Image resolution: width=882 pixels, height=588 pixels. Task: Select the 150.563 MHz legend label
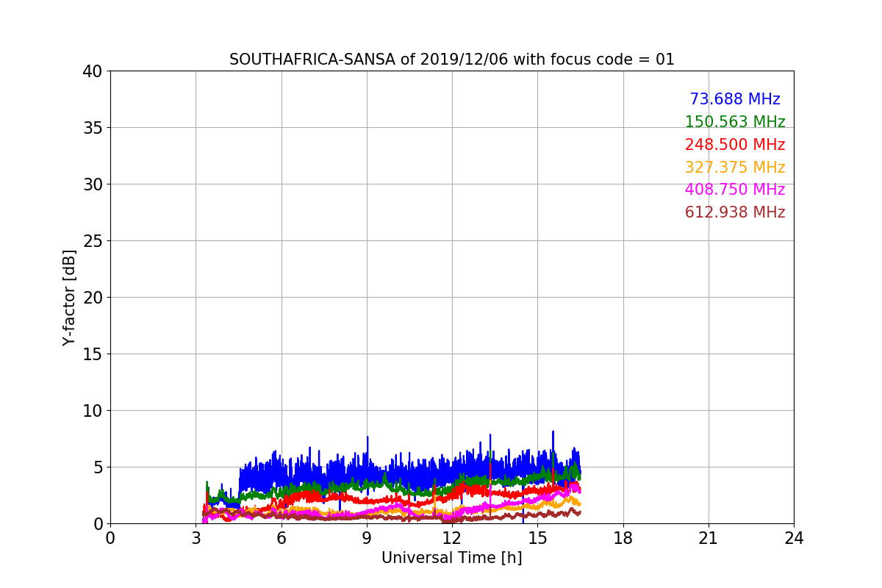click(x=735, y=122)
